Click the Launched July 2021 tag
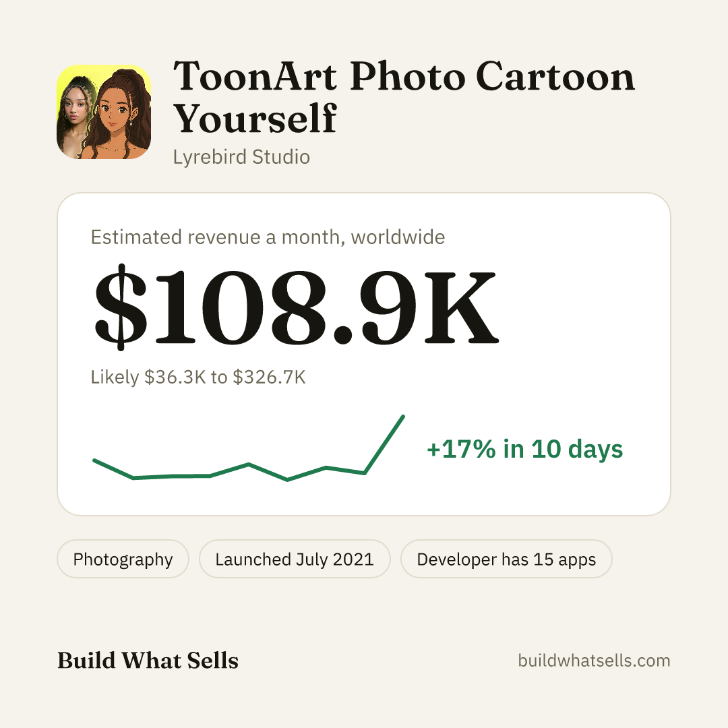Viewport: 728px width, 728px height. click(x=295, y=559)
